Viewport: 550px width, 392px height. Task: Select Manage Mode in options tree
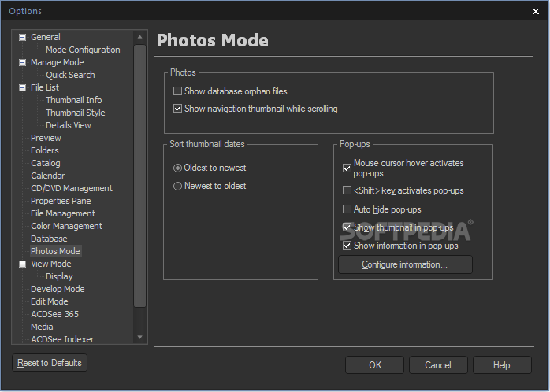[x=58, y=62]
